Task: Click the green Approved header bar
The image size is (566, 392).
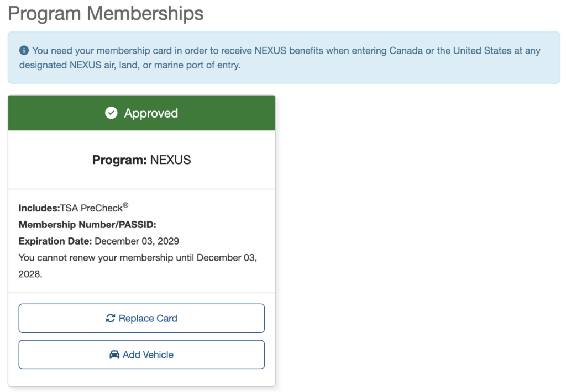Action: click(141, 113)
